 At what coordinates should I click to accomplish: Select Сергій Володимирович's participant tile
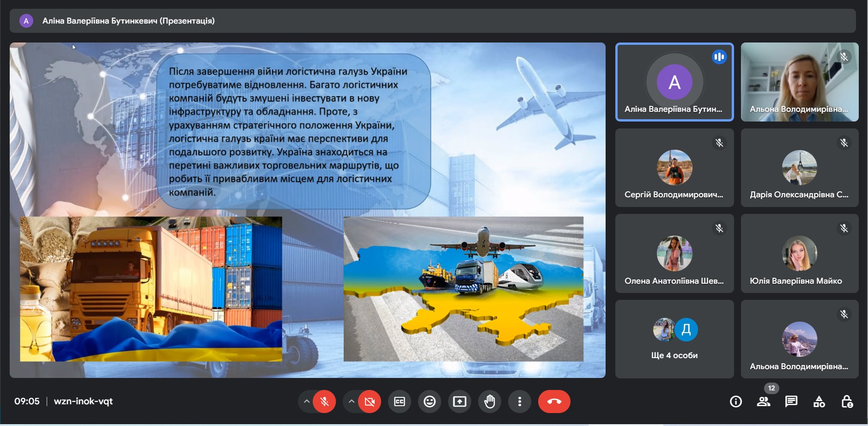[x=674, y=168]
